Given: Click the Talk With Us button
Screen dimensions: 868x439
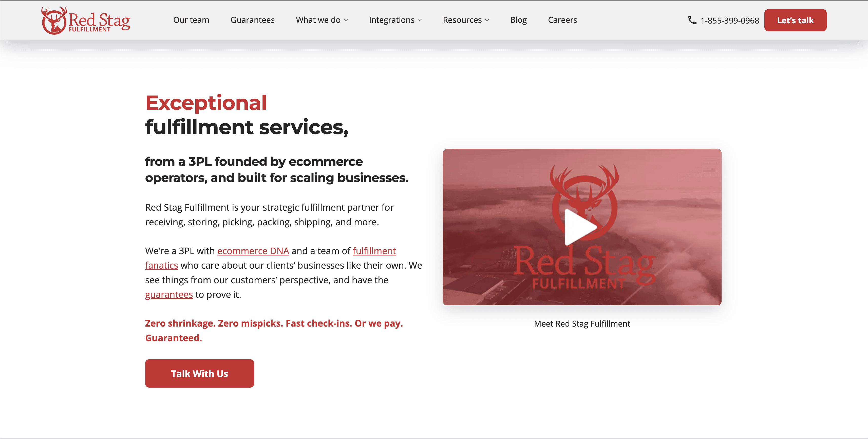Looking at the screenshot, I should click(x=199, y=373).
